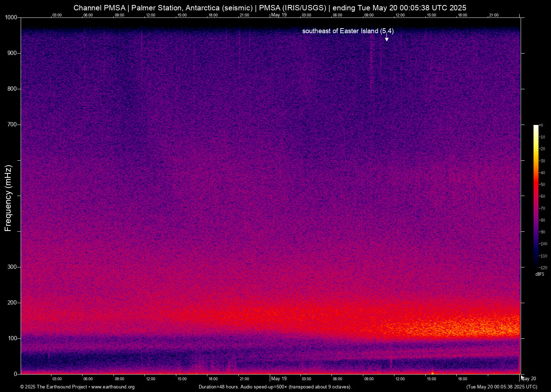
Task: Click the 200 mHz frequency tick label
Action: click(12, 303)
